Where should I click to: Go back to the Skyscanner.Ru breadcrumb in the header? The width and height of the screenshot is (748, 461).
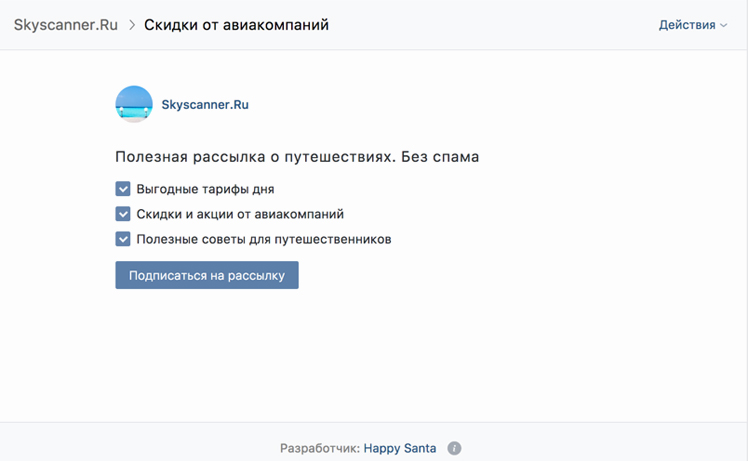click(66, 25)
